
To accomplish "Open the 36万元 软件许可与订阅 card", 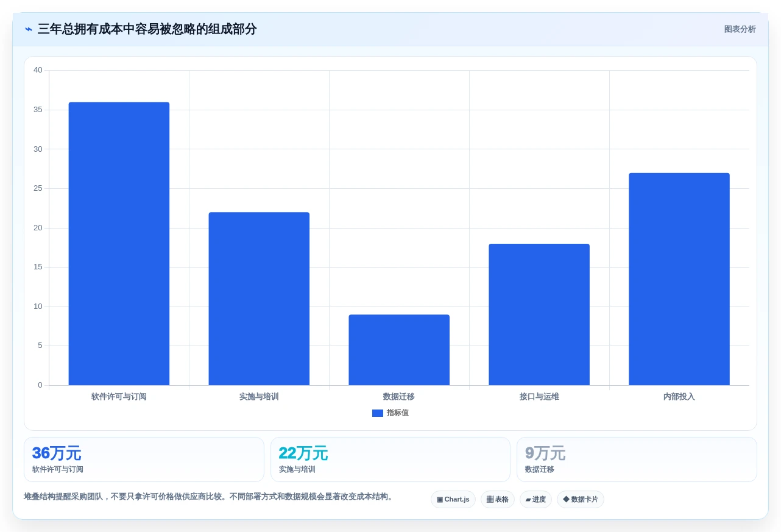I will [x=144, y=459].
